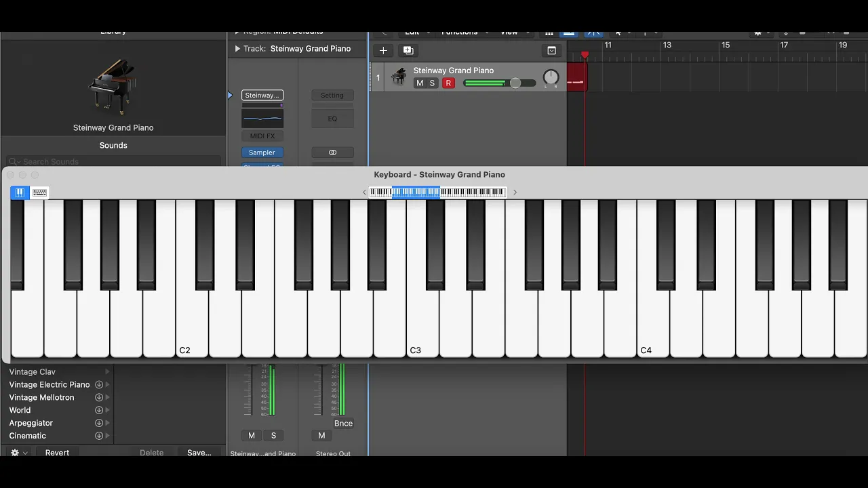Viewport: 868px width, 488px height.
Task: Expand the Cinematic category arrow
Action: click(x=107, y=436)
